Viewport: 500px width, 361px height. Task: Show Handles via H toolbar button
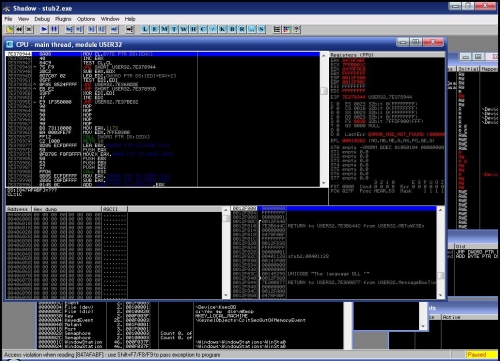[193, 29]
